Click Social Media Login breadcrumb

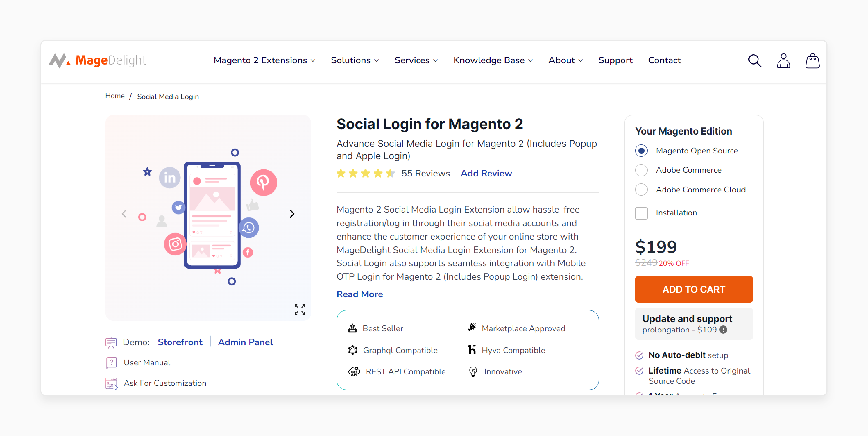(168, 97)
